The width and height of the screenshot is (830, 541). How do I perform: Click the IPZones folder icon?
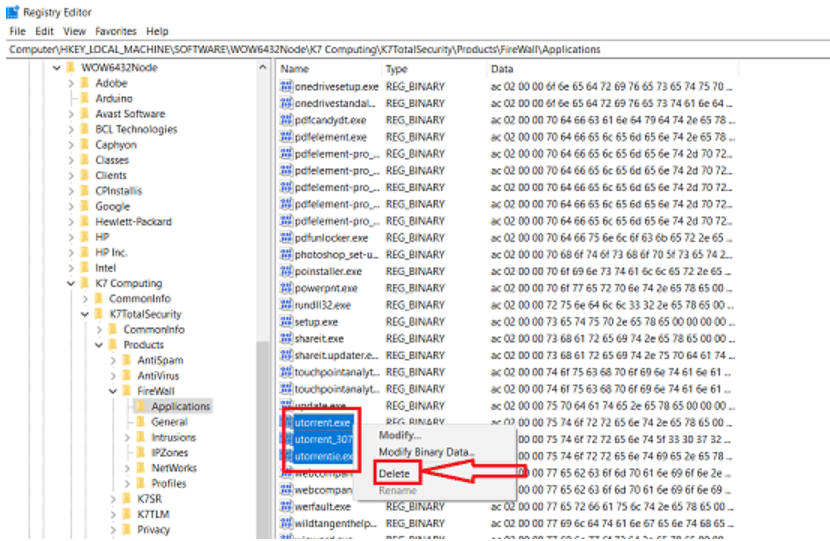click(140, 453)
